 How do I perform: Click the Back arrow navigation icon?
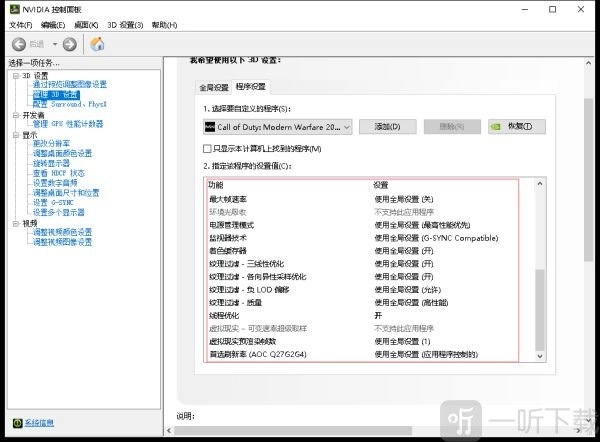pyautogui.click(x=20, y=44)
